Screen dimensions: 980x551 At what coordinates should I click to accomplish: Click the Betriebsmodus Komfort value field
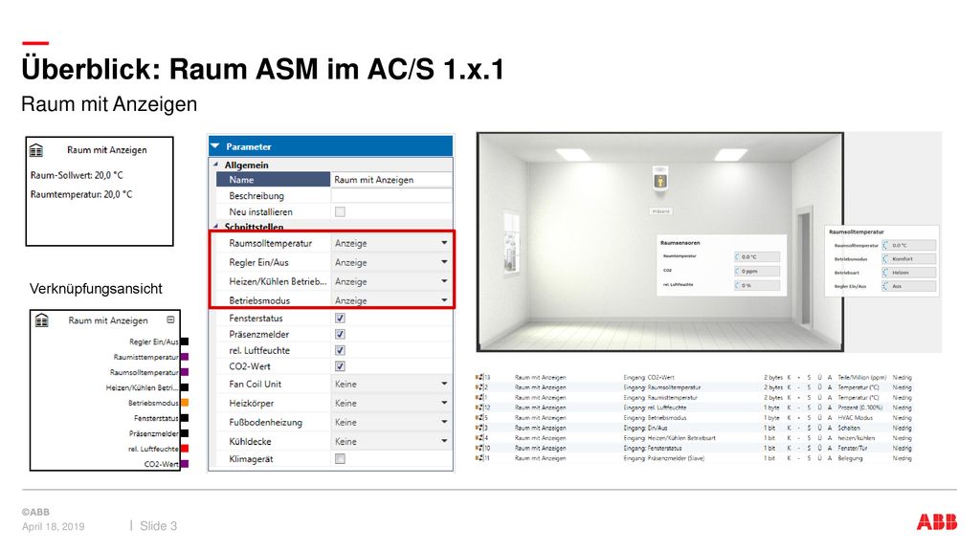[x=909, y=258]
